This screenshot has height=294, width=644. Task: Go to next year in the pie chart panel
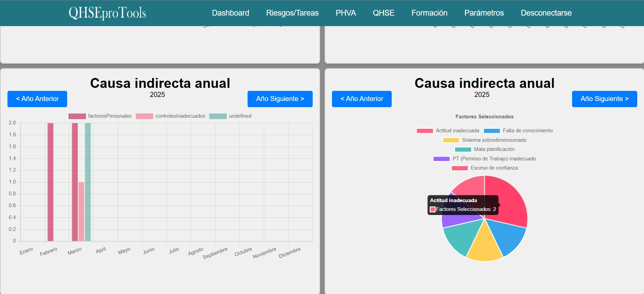(604, 99)
